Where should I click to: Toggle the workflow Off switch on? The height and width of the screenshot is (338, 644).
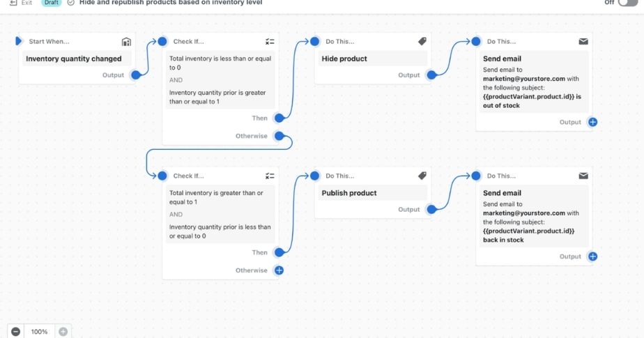pos(627,3)
